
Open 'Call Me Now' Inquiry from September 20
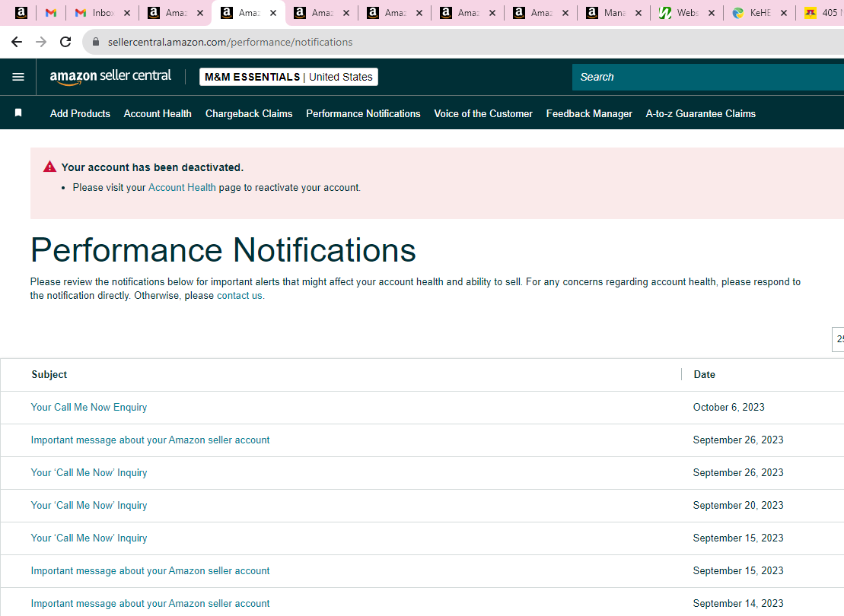[89, 505]
